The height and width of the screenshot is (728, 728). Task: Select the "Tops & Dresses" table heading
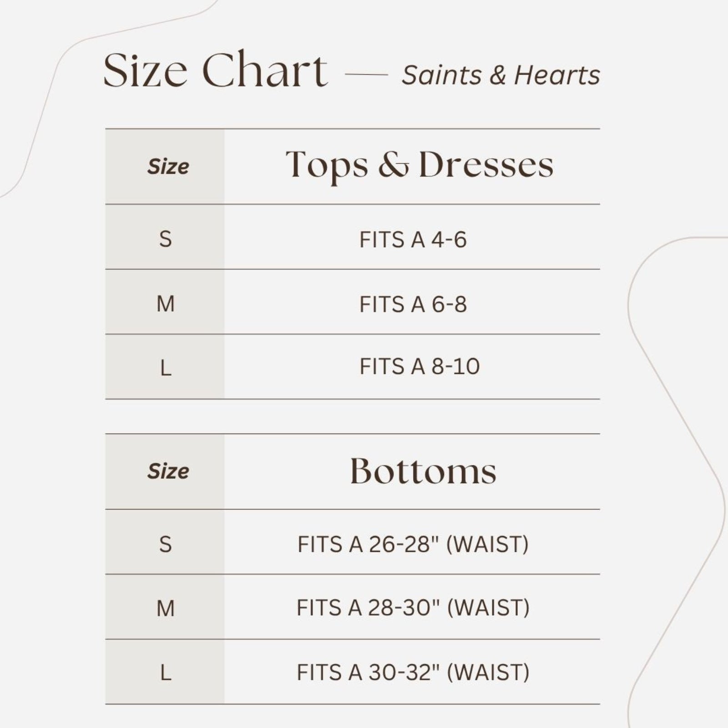click(x=419, y=166)
